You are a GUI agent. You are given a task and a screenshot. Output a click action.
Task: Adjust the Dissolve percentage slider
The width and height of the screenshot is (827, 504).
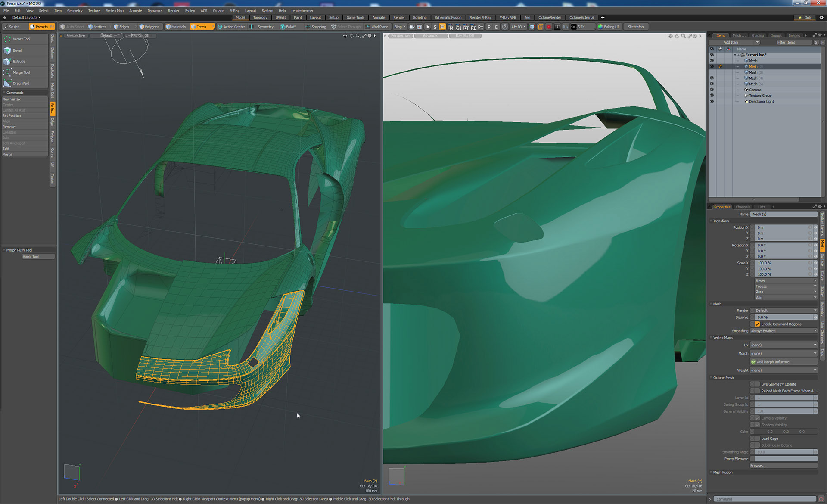point(783,317)
